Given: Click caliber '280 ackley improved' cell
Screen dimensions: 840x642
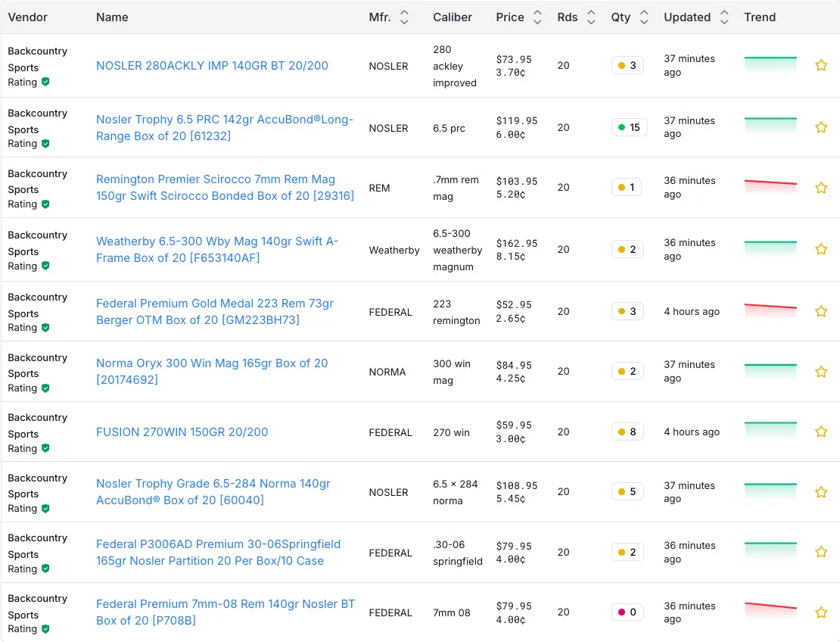Looking at the screenshot, I should click(454, 66).
